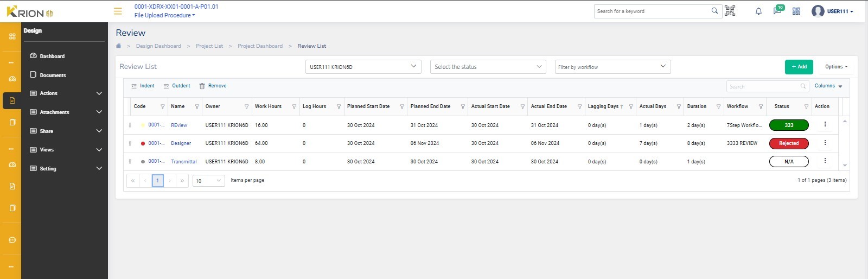Open Documents in the sidebar

(53, 75)
